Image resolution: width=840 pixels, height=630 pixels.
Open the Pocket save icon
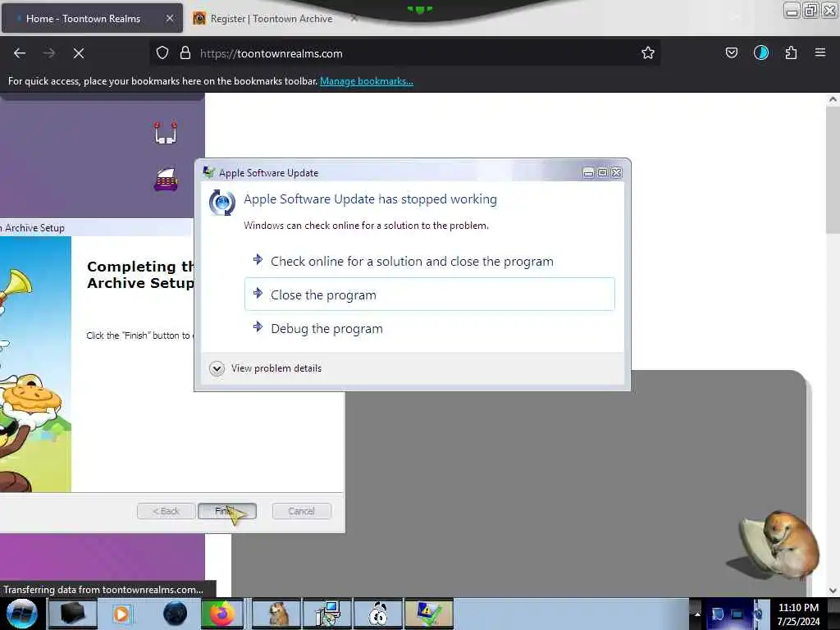[731, 53]
